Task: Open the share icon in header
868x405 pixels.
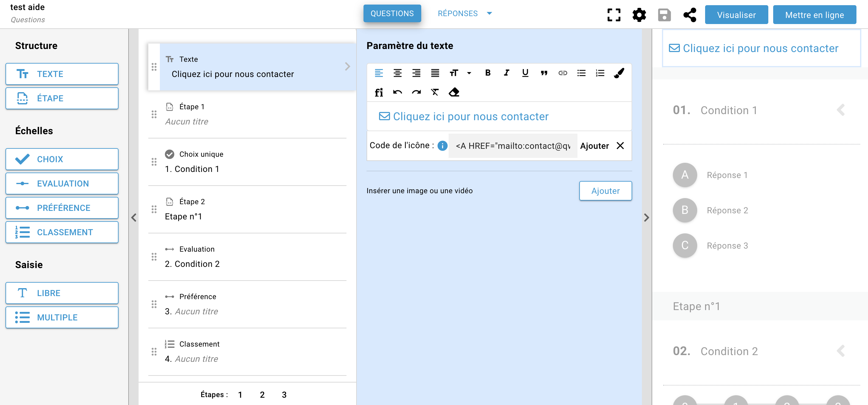Action: click(x=689, y=15)
